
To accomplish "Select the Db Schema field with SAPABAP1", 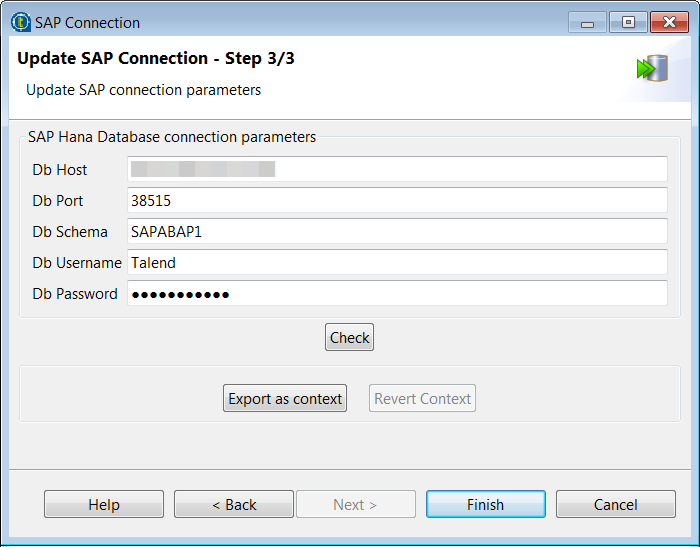I will [397, 232].
